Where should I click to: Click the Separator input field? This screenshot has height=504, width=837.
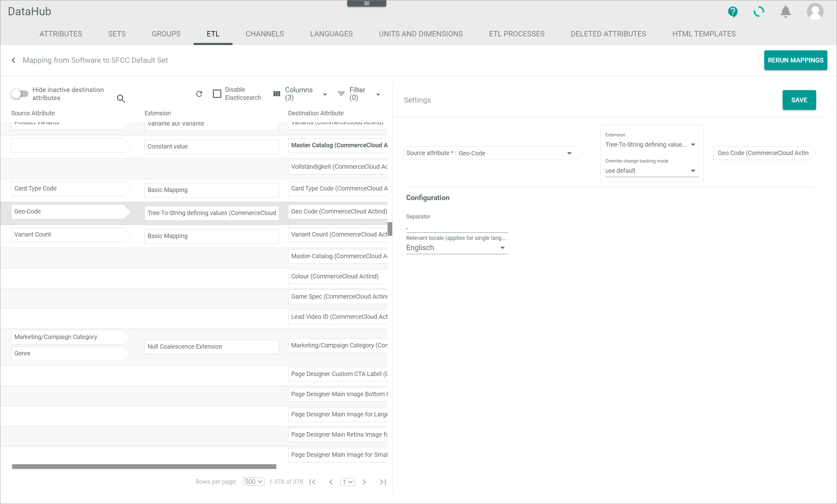tap(457, 227)
